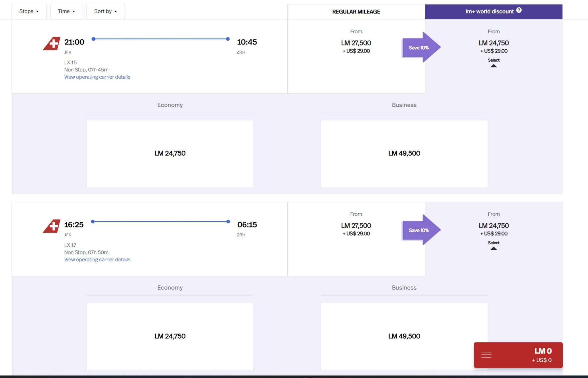This screenshot has width=588, height=378.
Task: Choose Business LM 49,500 fare for LX 15
Action: pyautogui.click(x=404, y=153)
